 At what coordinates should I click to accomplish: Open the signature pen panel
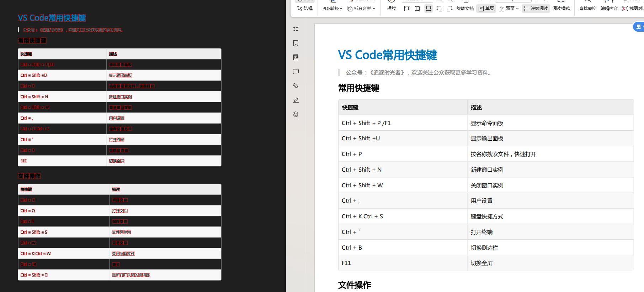pos(296,100)
